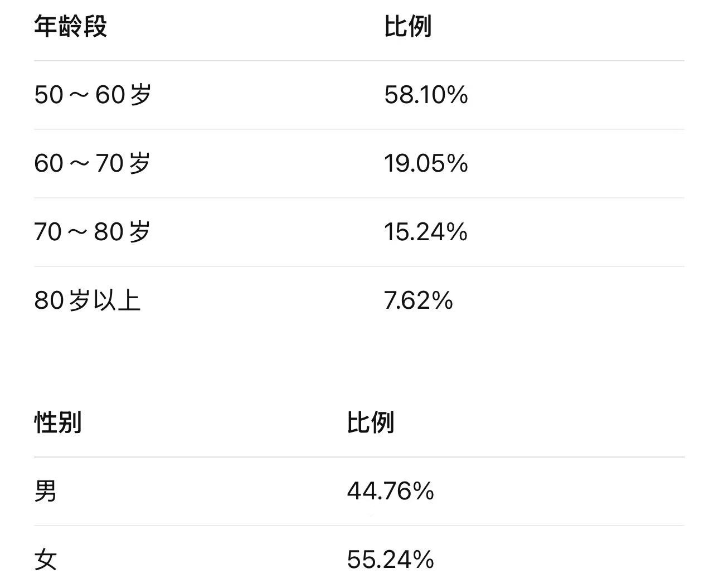Select the 55.24% value
This screenshot has width=719, height=588.
point(390,560)
